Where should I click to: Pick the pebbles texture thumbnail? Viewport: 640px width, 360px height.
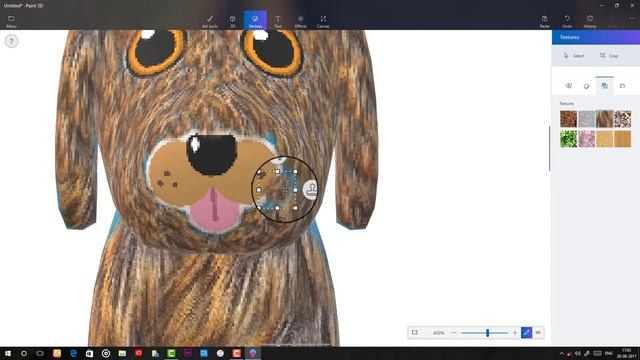(x=622, y=119)
